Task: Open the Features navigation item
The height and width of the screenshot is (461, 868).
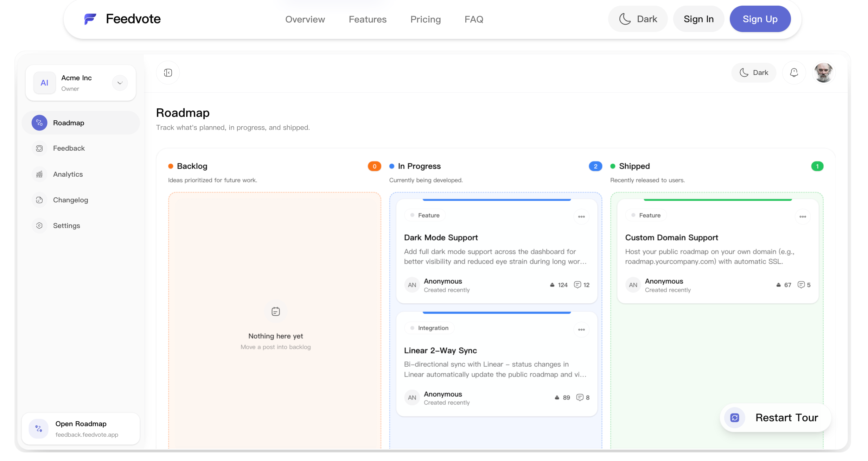Action: point(368,19)
